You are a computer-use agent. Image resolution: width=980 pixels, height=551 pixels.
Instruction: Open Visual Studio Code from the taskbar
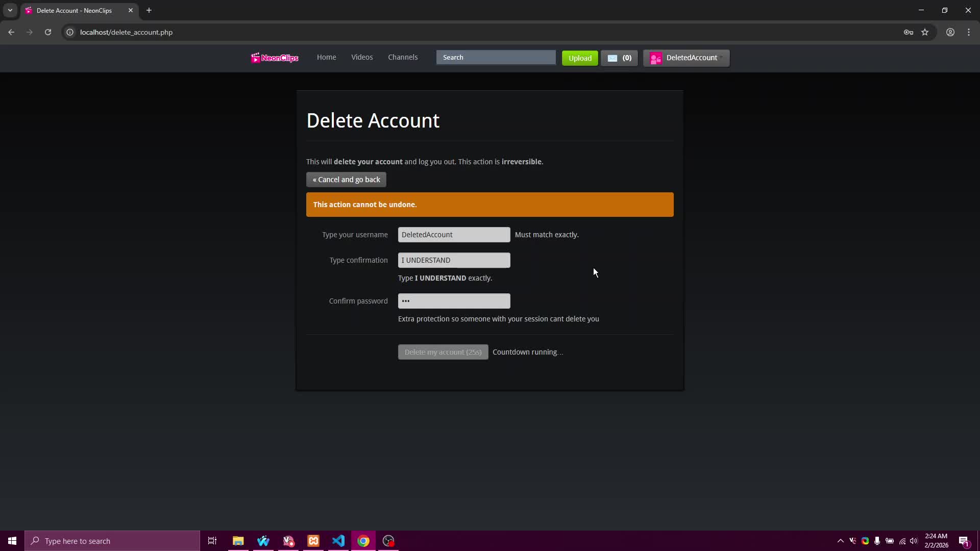[338, 541]
